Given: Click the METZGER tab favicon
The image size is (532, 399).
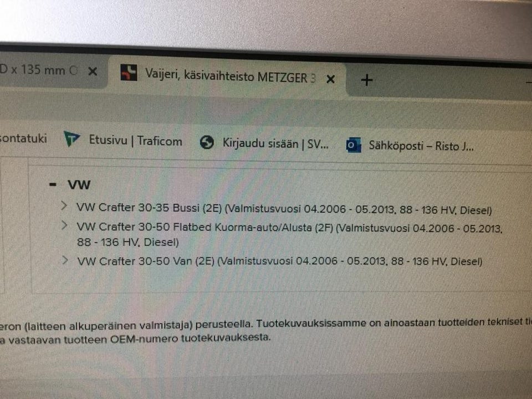Looking at the screenshot, I should pos(129,72).
